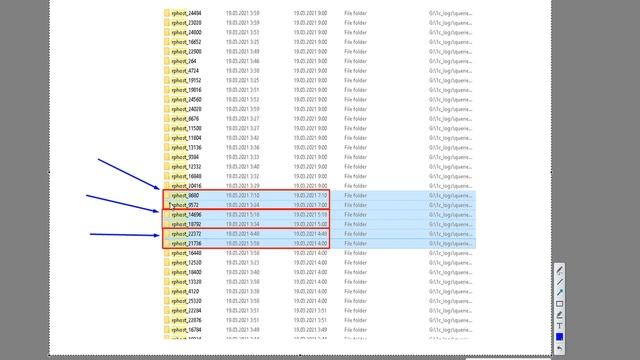Image resolution: width=640 pixels, height=360 pixels.
Task: Click the folder icon of rphost_12520
Action: [167, 262]
